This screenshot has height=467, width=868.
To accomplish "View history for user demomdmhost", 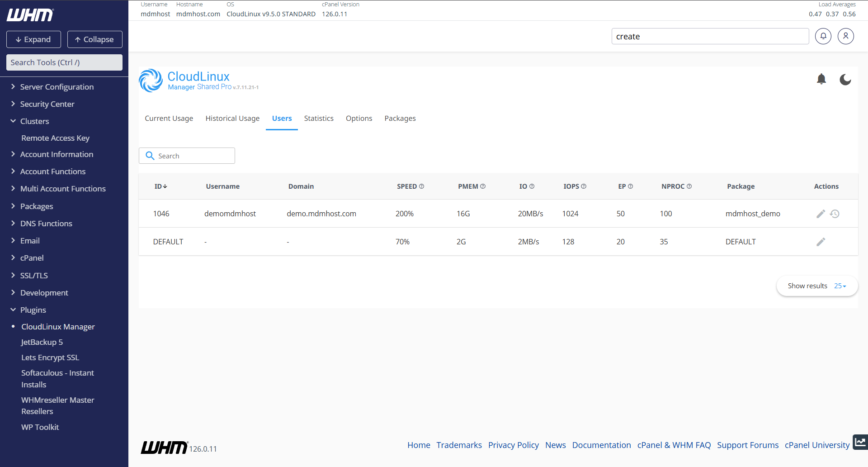I will [835, 214].
